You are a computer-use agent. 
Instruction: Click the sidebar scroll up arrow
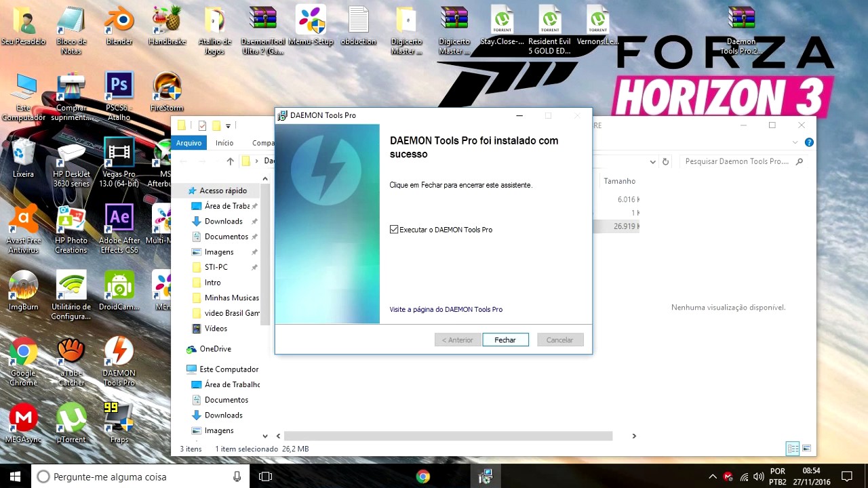click(265, 179)
